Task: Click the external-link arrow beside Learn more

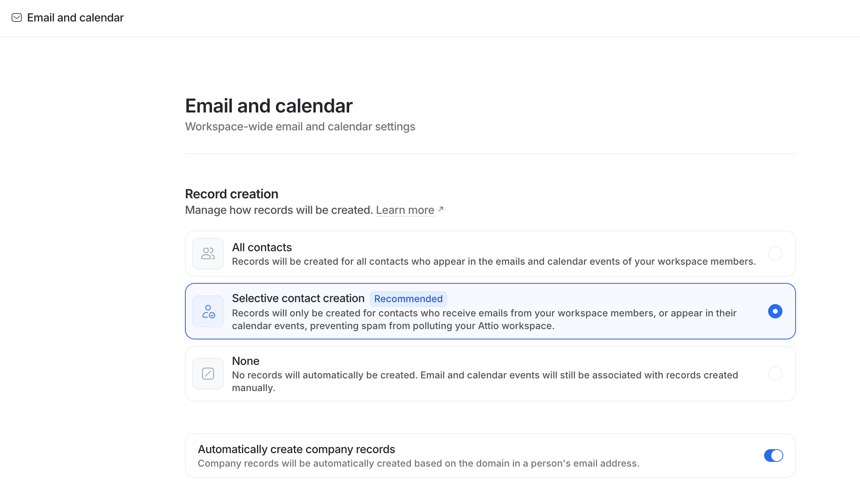Action: (x=441, y=209)
